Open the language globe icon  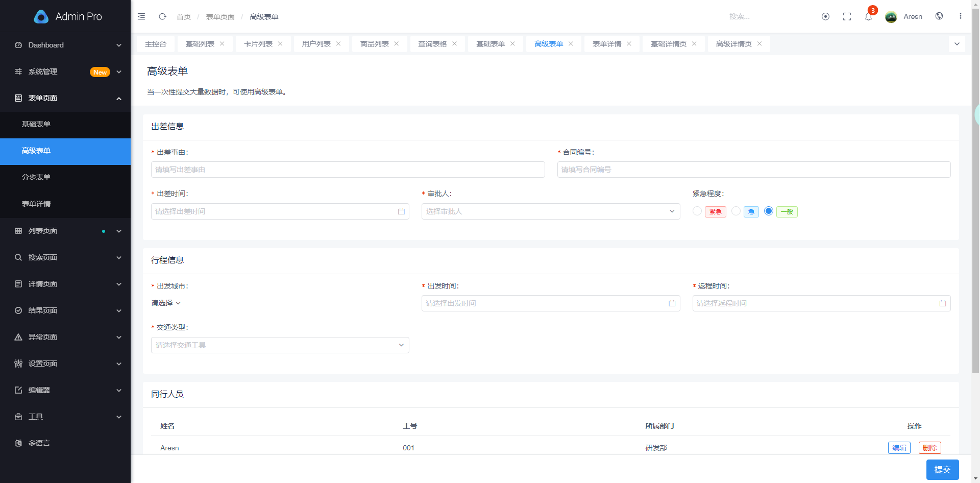click(939, 16)
